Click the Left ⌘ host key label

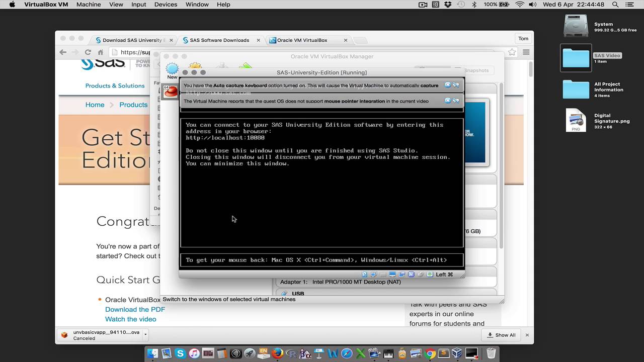pyautogui.click(x=444, y=275)
